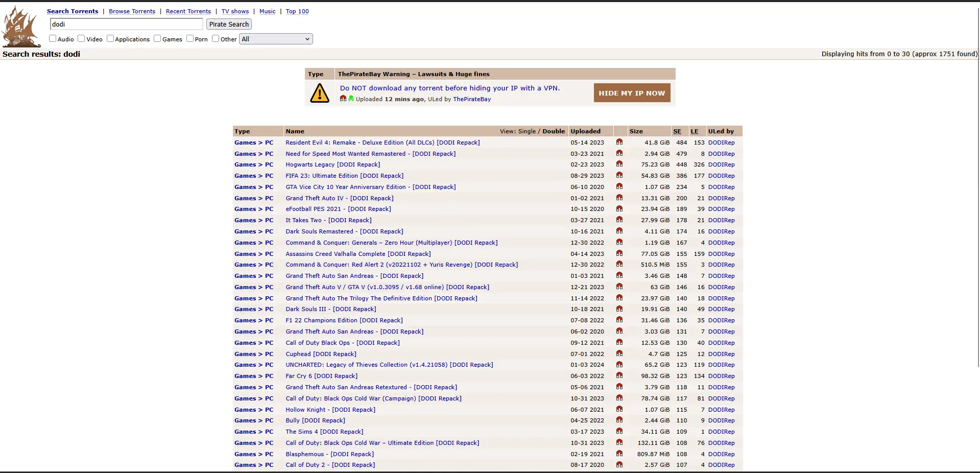Go to Music section
Image resolution: width=980 pixels, height=473 pixels.
click(x=267, y=11)
